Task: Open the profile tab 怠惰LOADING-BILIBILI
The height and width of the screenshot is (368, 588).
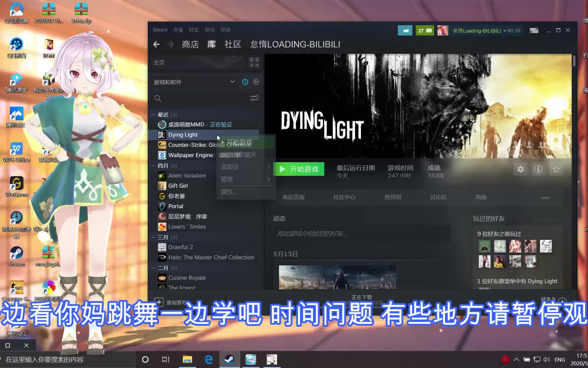Action: pos(295,44)
